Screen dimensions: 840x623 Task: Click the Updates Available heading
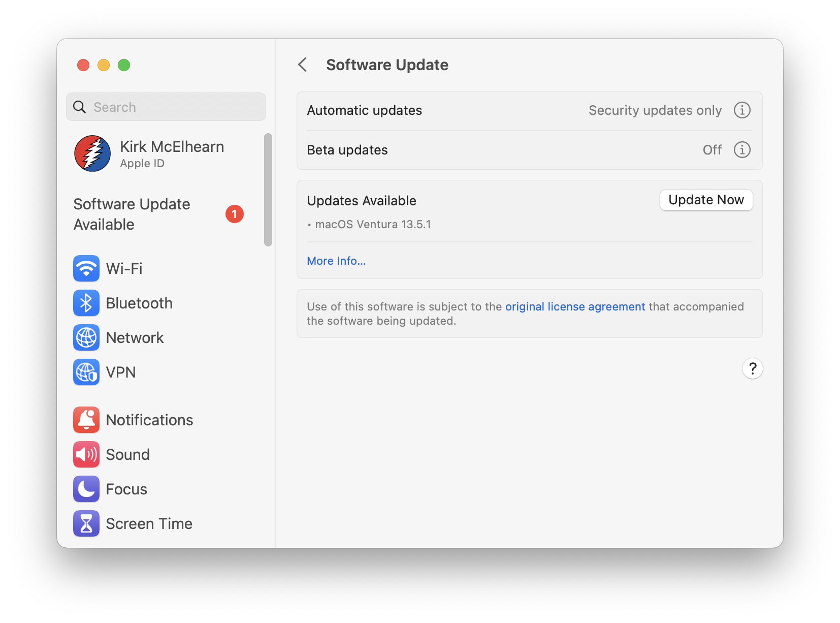tap(362, 201)
